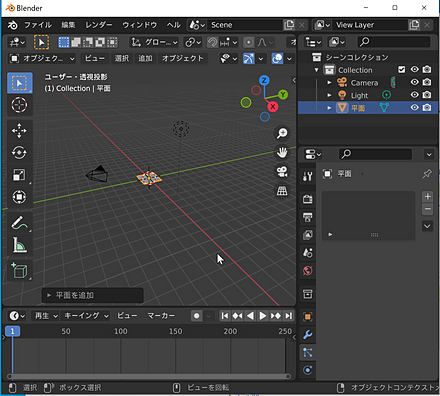Viewport: 440px width, 396px height.
Task: Select the Move tool
Action: coord(20,131)
